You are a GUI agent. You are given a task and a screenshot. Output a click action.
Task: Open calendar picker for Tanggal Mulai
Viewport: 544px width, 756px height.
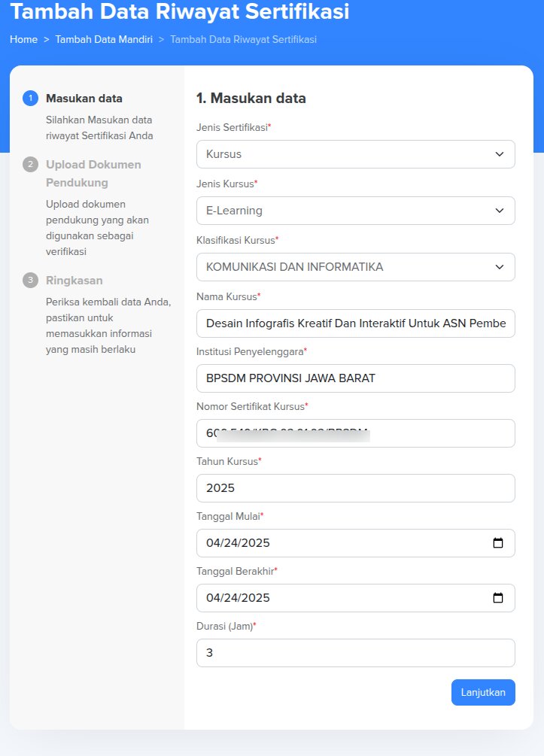point(497,543)
